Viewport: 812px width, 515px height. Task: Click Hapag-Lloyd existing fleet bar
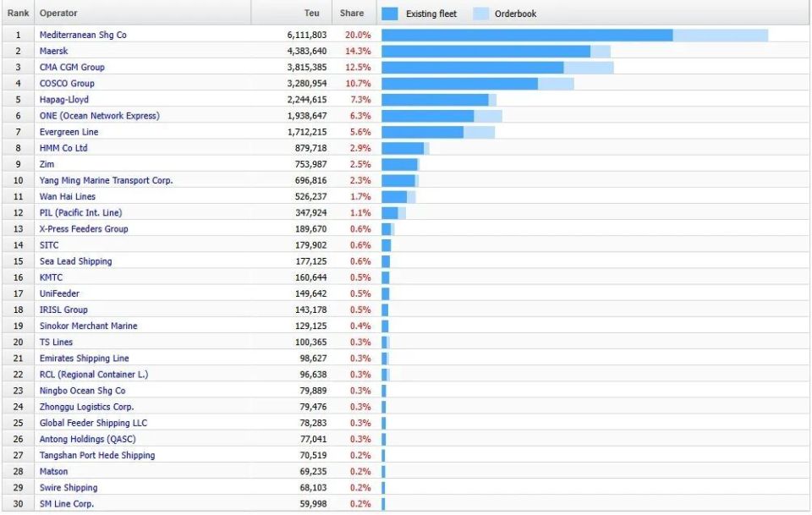coord(435,100)
